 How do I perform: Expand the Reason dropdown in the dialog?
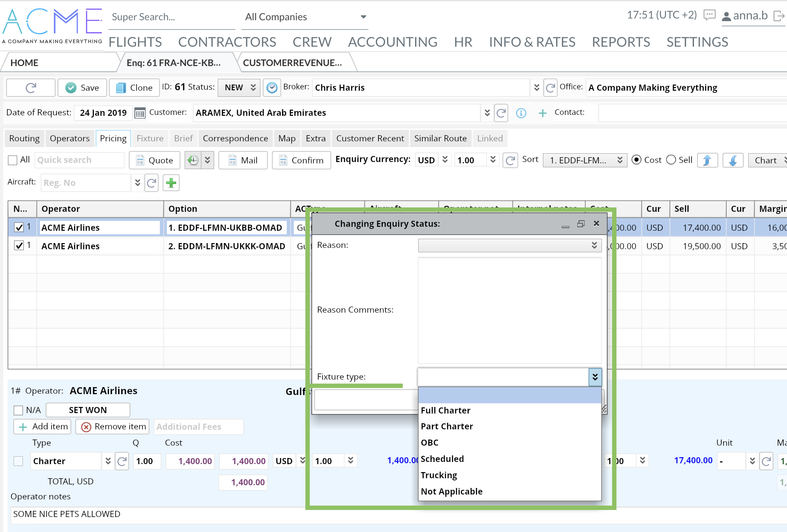[594, 245]
